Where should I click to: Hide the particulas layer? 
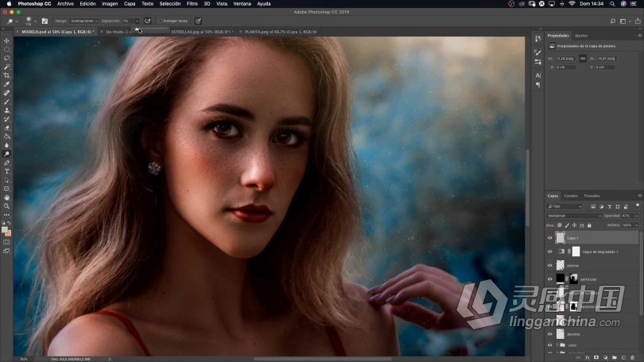tap(550, 279)
